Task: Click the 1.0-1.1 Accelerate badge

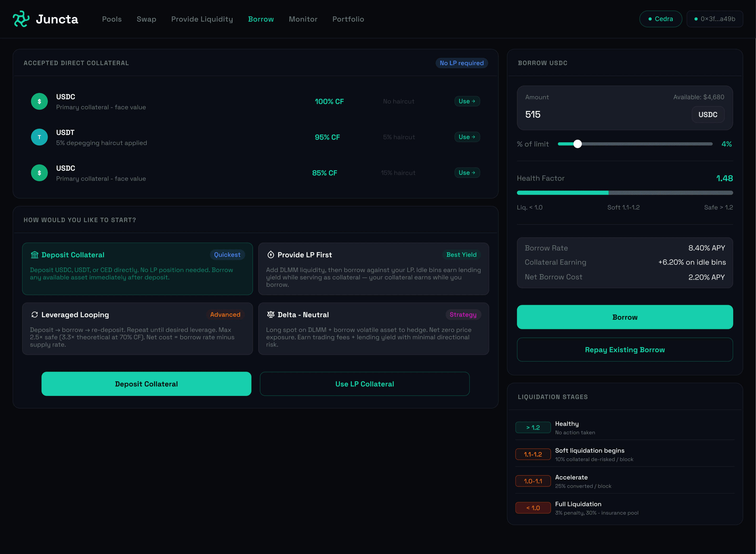Action: coord(533,481)
